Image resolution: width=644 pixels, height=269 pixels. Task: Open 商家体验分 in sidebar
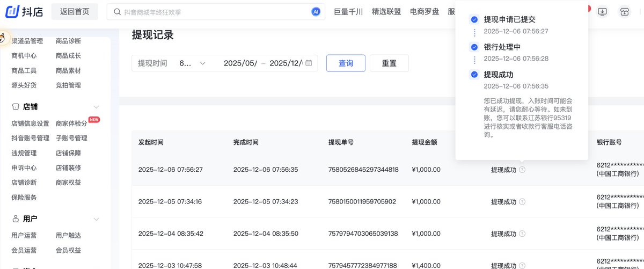[x=71, y=123]
